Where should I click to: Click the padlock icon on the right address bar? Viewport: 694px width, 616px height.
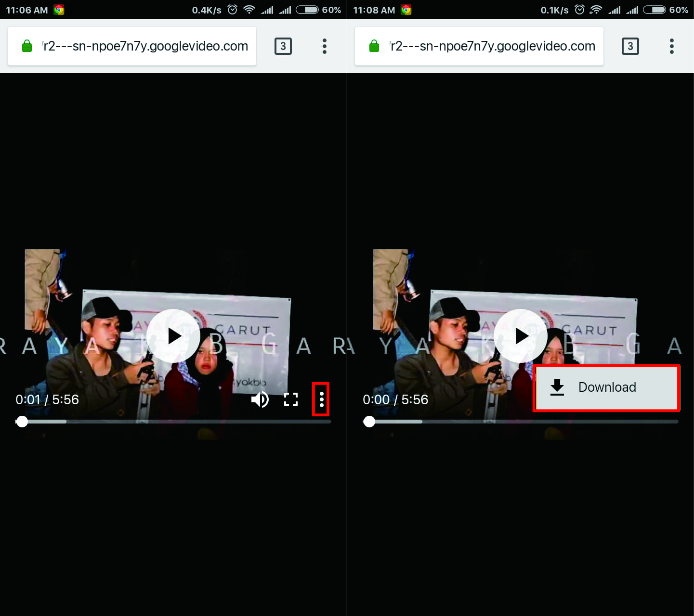point(374,46)
